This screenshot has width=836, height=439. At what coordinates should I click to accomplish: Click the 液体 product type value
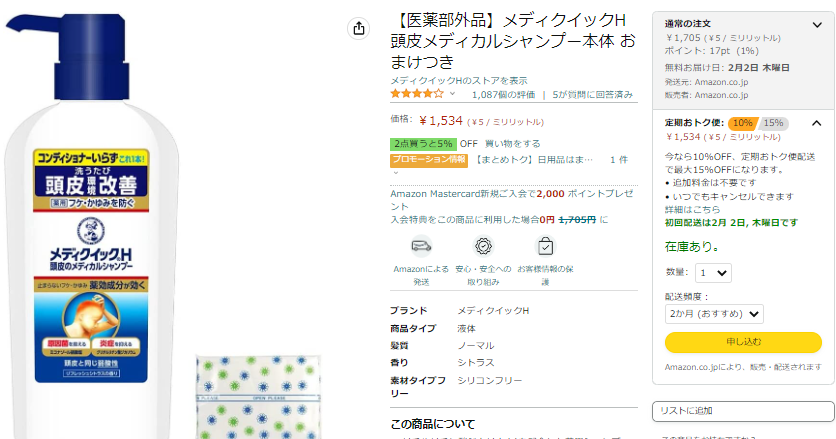coord(467,329)
